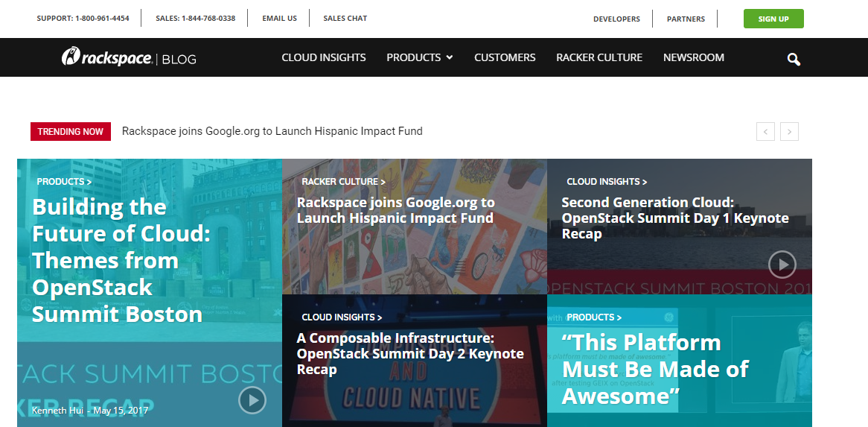Play video on Second Generation Cloud card
The width and height of the screenshot is (868, 427).
pos(782,265)
